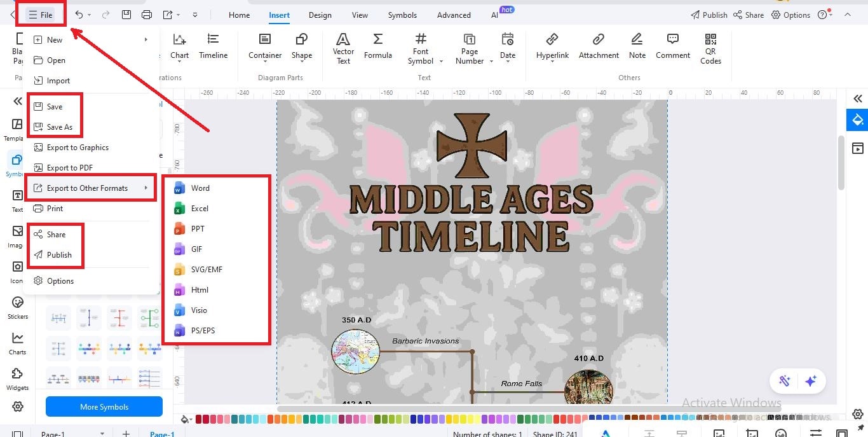Insert a QR Code
This screenshot has height=437, width=868.
(710, 48)
